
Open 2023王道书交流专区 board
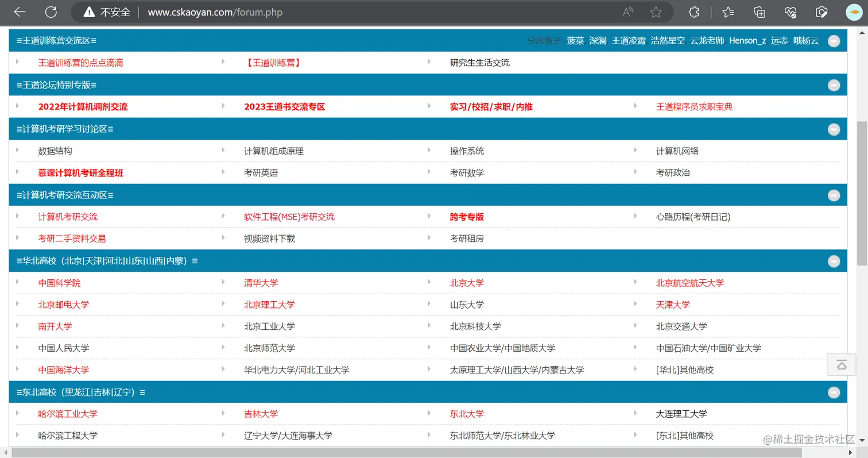tap(285, 107)
